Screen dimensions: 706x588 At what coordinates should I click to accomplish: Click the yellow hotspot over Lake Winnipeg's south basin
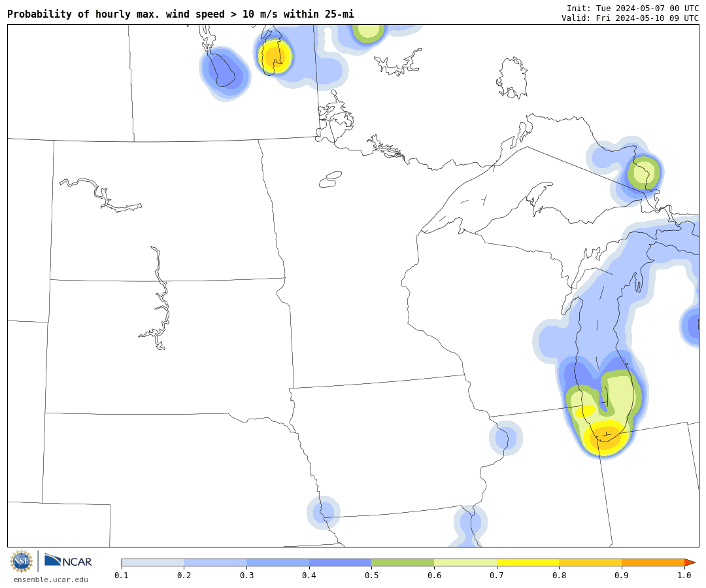point(274,57)
